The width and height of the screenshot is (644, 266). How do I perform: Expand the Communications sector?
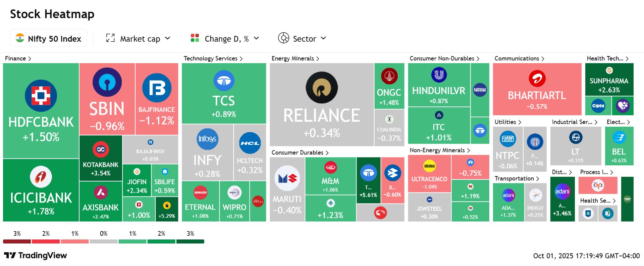point(519,58)
